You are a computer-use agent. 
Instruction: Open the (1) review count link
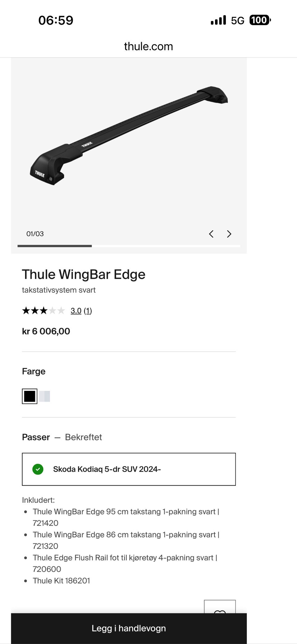88,311
